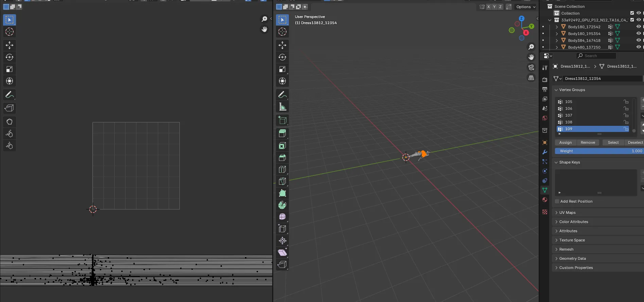
Task: Activate the Extrude Region tool
Action: 282,134
